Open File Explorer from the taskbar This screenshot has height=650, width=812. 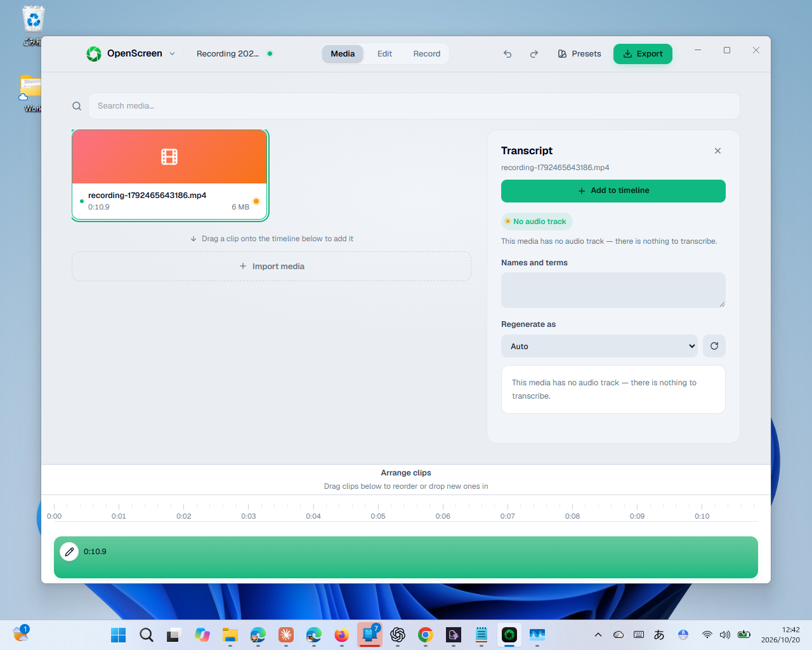tap(230, 635)
